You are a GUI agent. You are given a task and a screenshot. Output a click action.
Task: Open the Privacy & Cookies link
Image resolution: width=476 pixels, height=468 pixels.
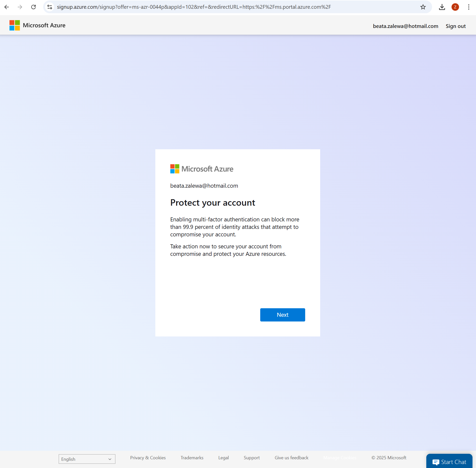pyautogui.click(x=148, y=458)
